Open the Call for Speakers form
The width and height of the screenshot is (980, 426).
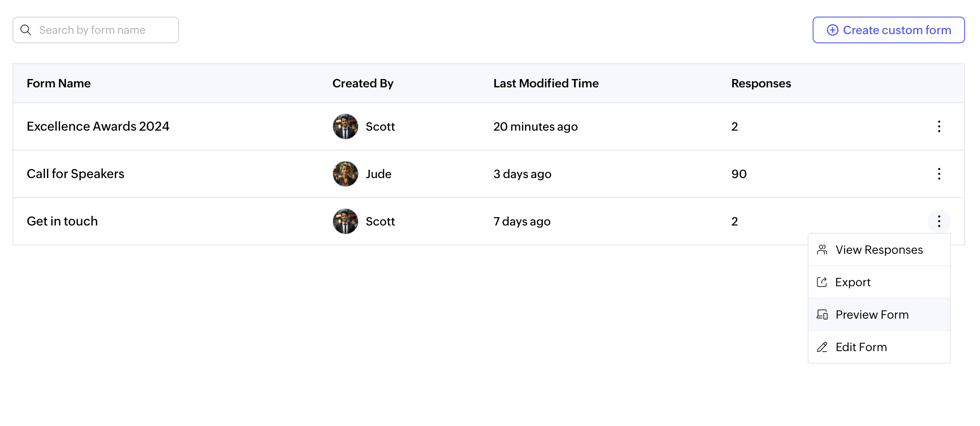click(75, 174)
